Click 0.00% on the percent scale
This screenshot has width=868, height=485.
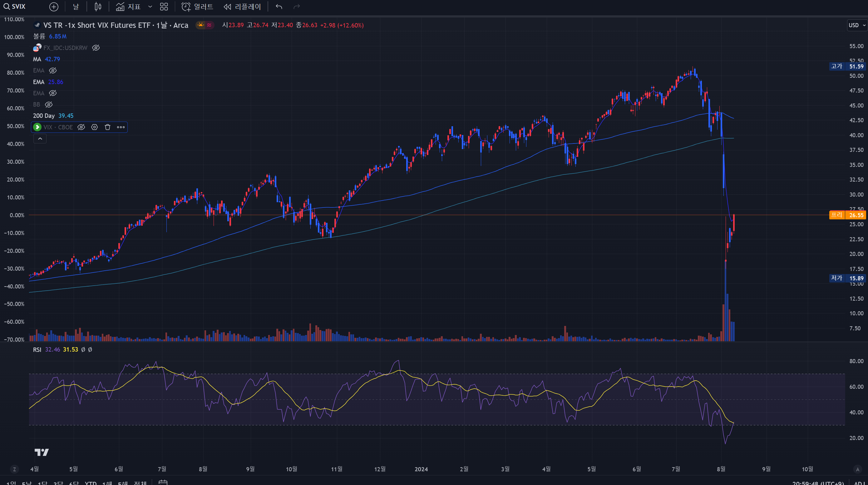pyautogui.click(x=17, y=215)
